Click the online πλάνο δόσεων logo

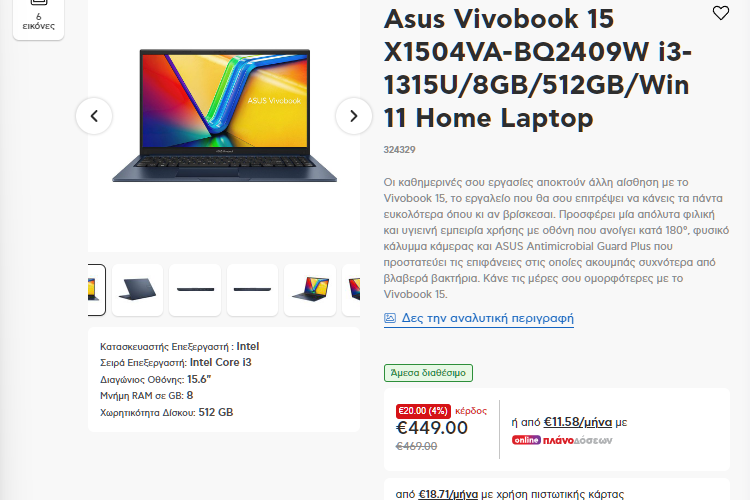(x=562, y=440)
